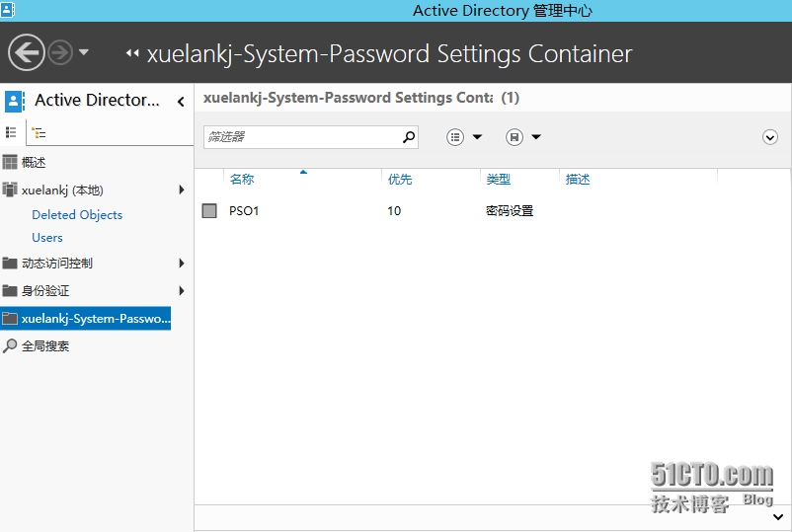Expand the xuelankj (本地) submenu arrow

point(182,190)
